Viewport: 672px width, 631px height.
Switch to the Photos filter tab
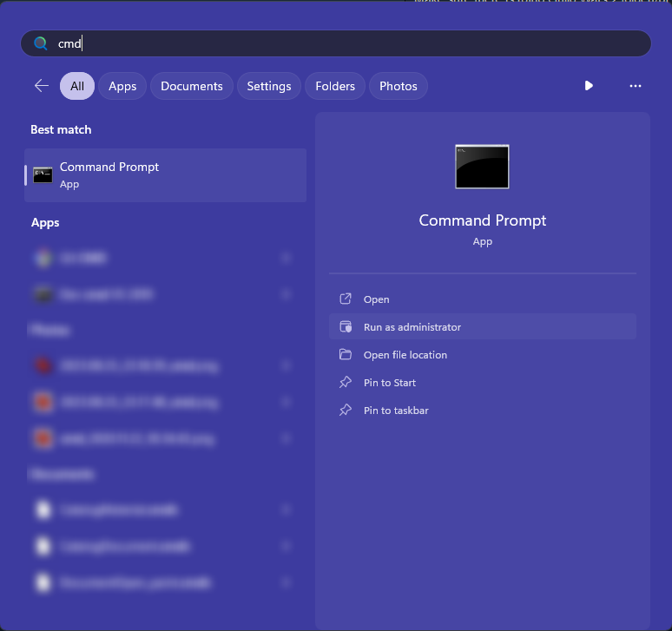[399, 86]
